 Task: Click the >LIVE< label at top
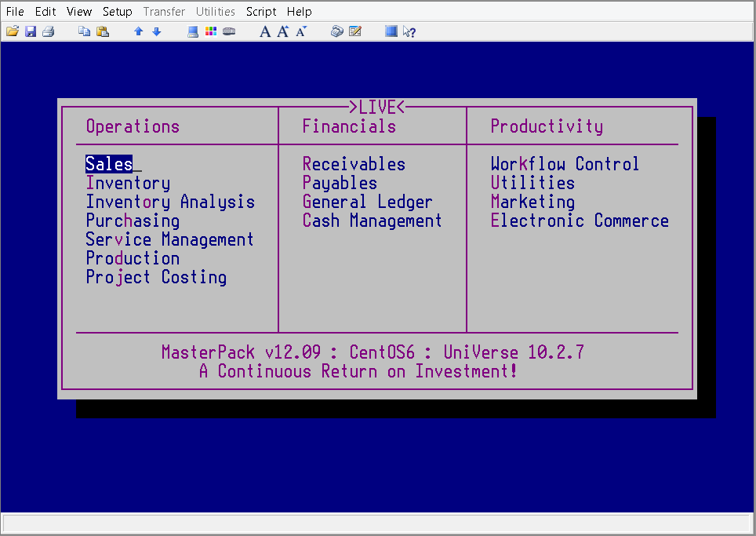(x=377, y=107)
